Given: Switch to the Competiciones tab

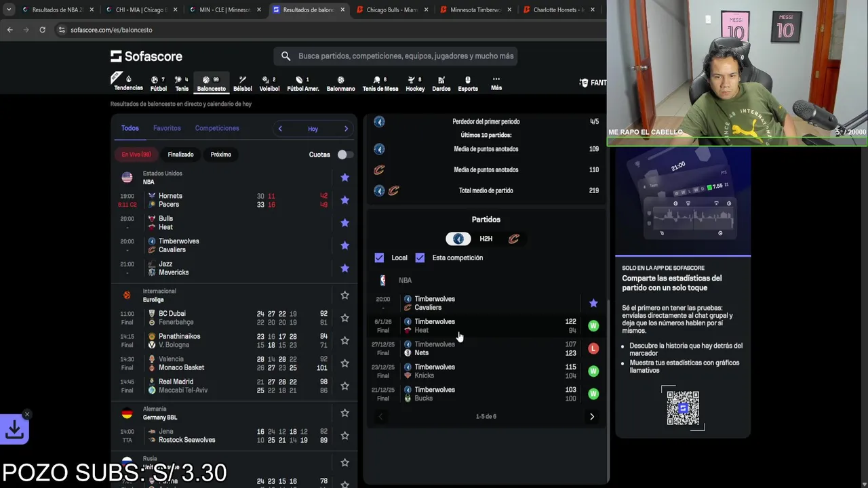Looking at the screenshot, I should [217, 128].
